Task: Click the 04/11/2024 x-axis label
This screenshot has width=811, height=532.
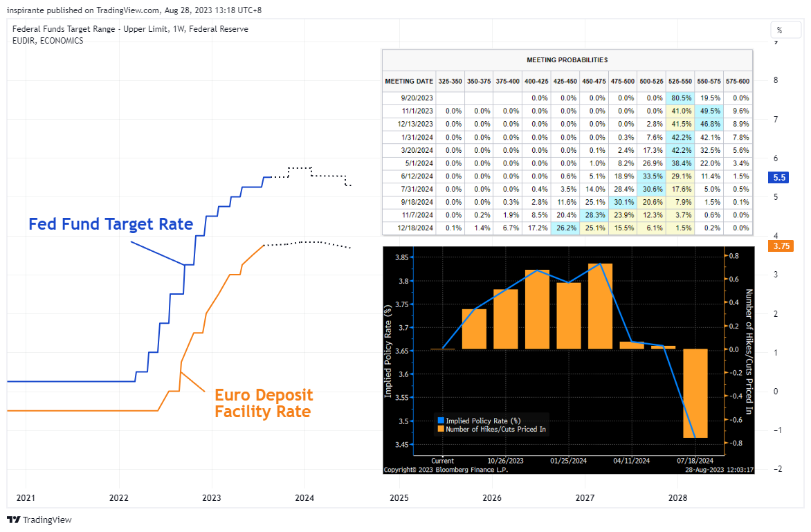Action: (x=632, y=461)
